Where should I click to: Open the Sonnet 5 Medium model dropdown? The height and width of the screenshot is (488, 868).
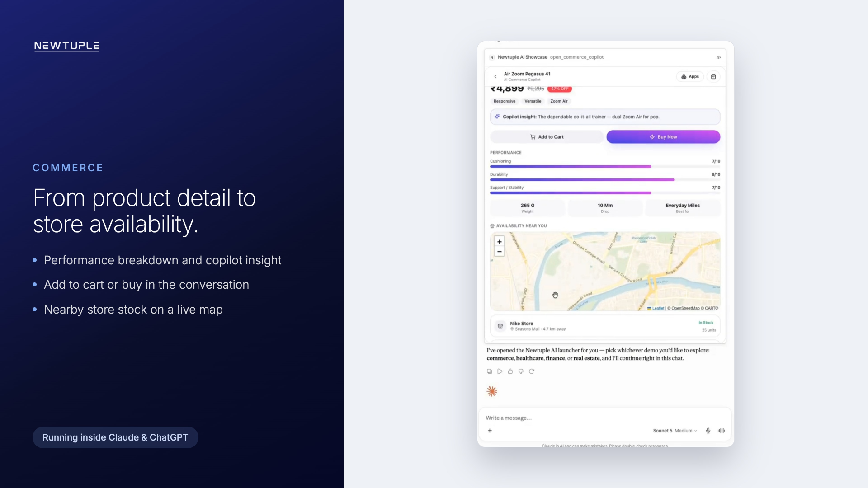[675, 431]
